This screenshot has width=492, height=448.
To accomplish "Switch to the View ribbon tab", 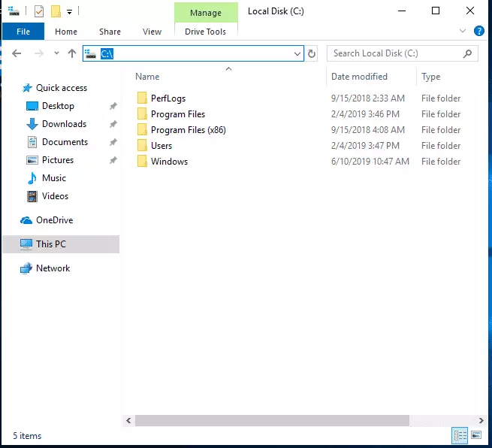I will 152,32.
